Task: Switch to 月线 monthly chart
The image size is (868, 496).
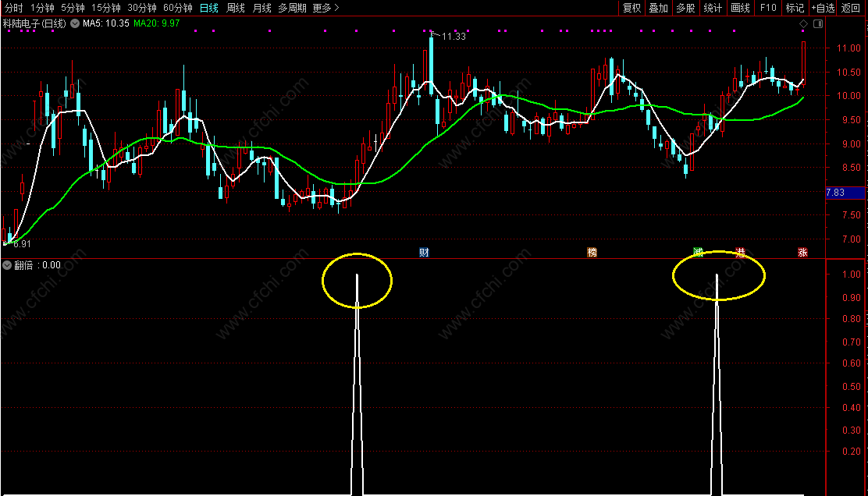Action: click(261, 8)
